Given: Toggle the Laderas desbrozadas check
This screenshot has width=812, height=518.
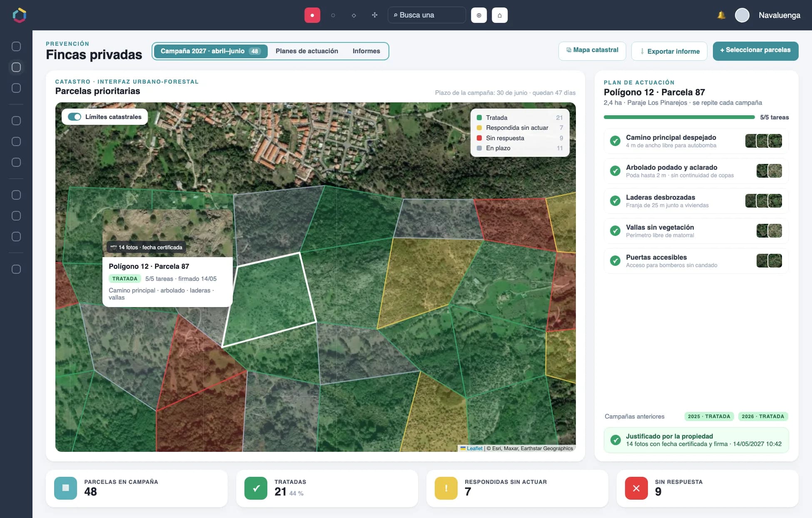Looking at the screenshot, I should click(615, 201).
